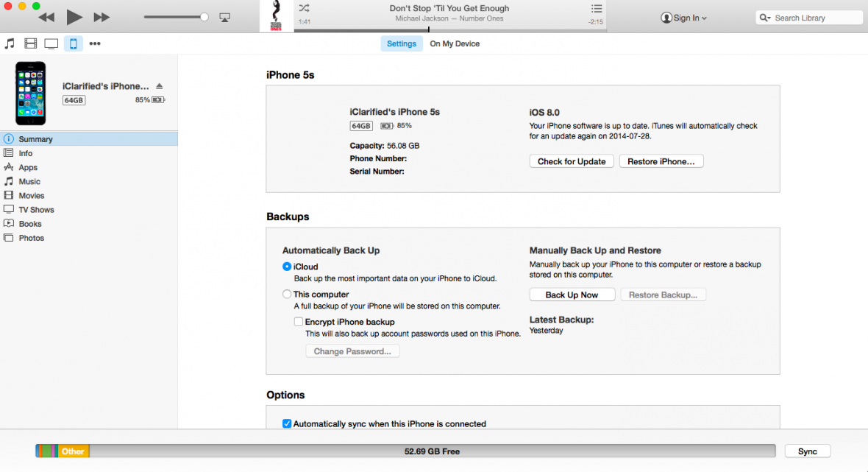868x472 pixels.
Task: Skip forward to next track
Action: click(102, 17)
